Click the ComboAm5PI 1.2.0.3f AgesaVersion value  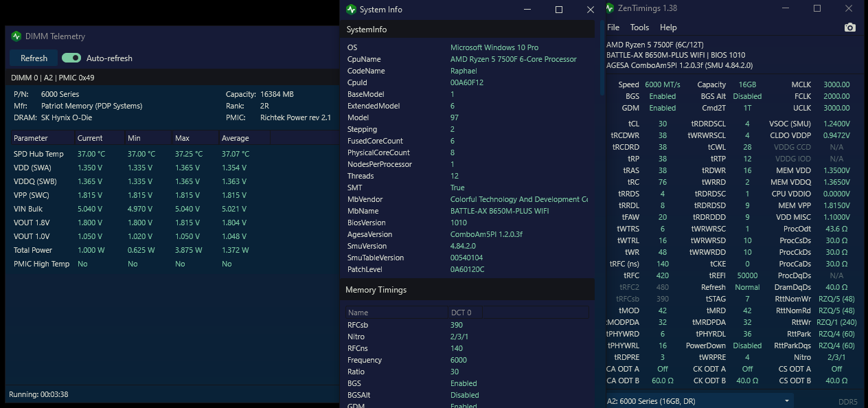point(486,234)
